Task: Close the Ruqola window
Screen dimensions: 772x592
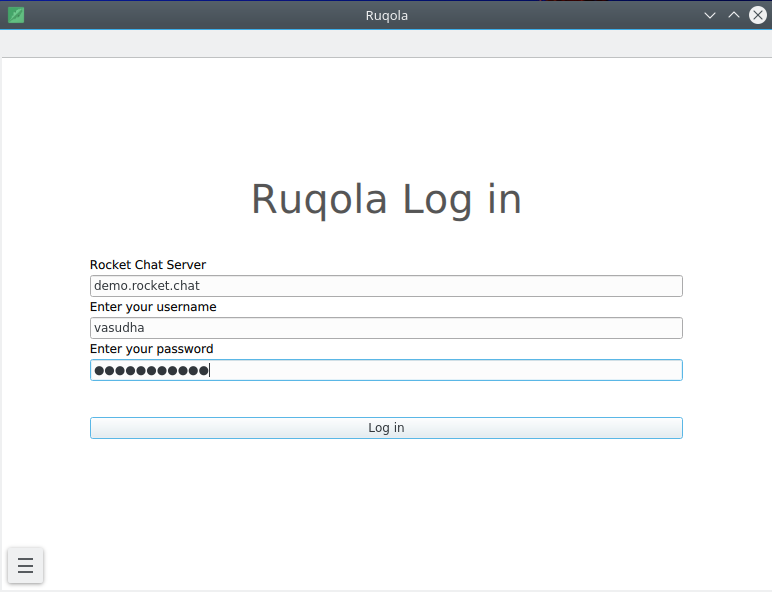Action: 757,15
